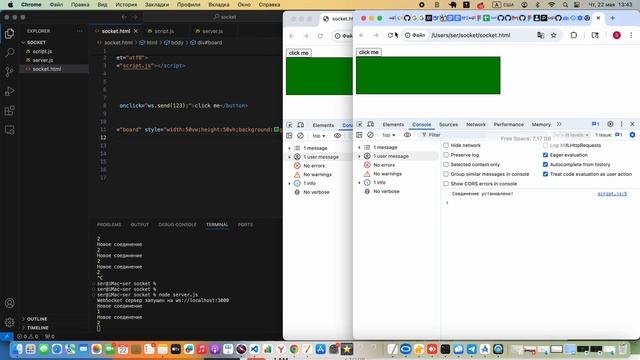The image size is (640, 360).
Task: Clear console in back Chrome DevTools
Action: [300, 136]
